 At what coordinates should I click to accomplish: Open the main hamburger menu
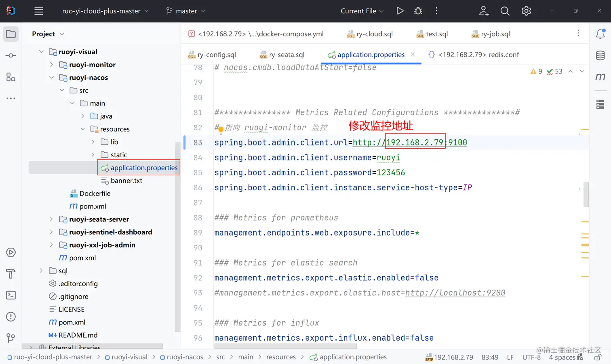[39, 11]
